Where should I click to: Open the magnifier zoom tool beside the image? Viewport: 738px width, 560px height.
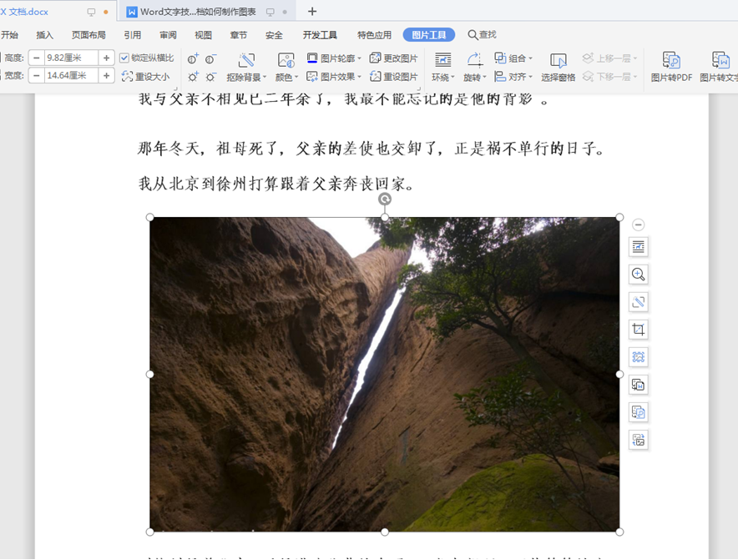pyautogui.click(x=638, y=275)
